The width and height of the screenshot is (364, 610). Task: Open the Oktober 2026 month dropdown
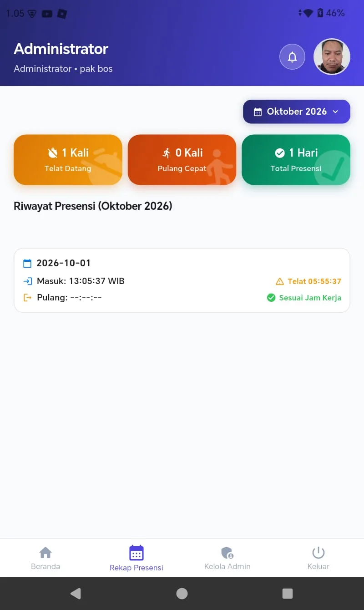297,112
